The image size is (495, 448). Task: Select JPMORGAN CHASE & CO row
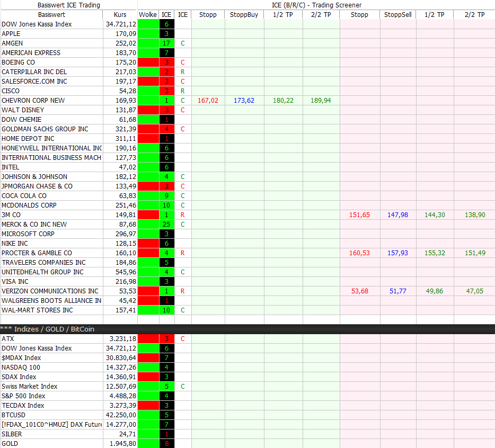[37, 186]
